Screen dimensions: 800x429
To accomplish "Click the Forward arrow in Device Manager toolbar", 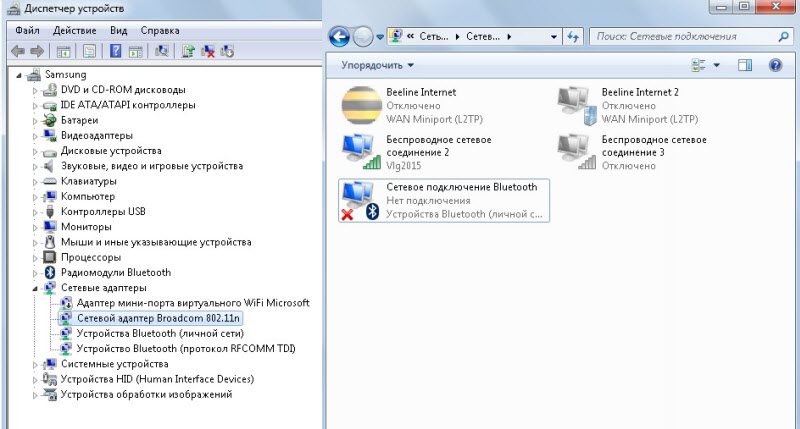I will (37, 51).
